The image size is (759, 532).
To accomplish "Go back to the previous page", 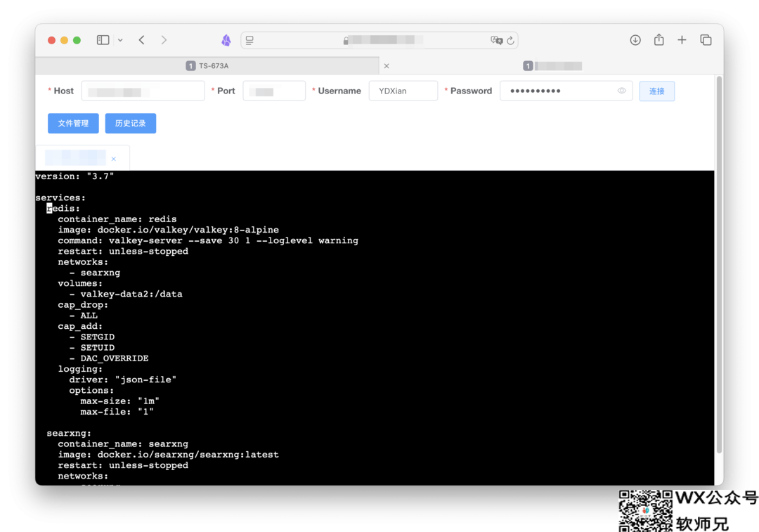I will [x=142, y=40].
